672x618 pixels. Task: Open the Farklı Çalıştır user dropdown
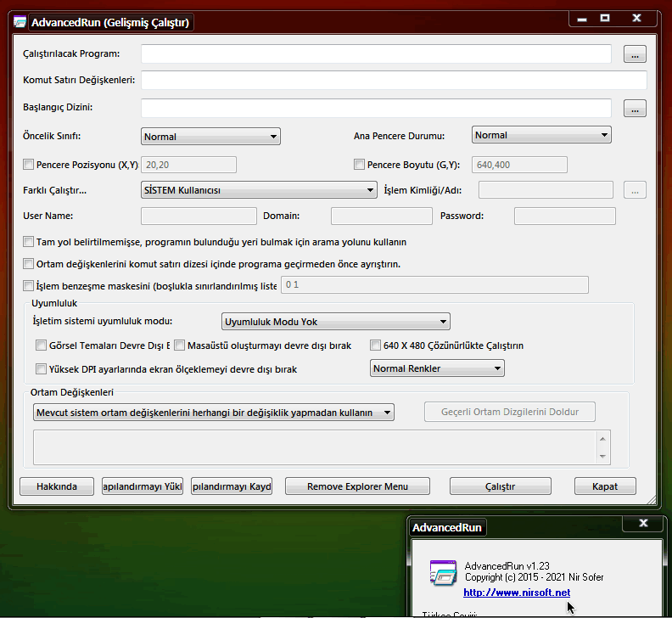pyautogui.click(x=259, y=190)
